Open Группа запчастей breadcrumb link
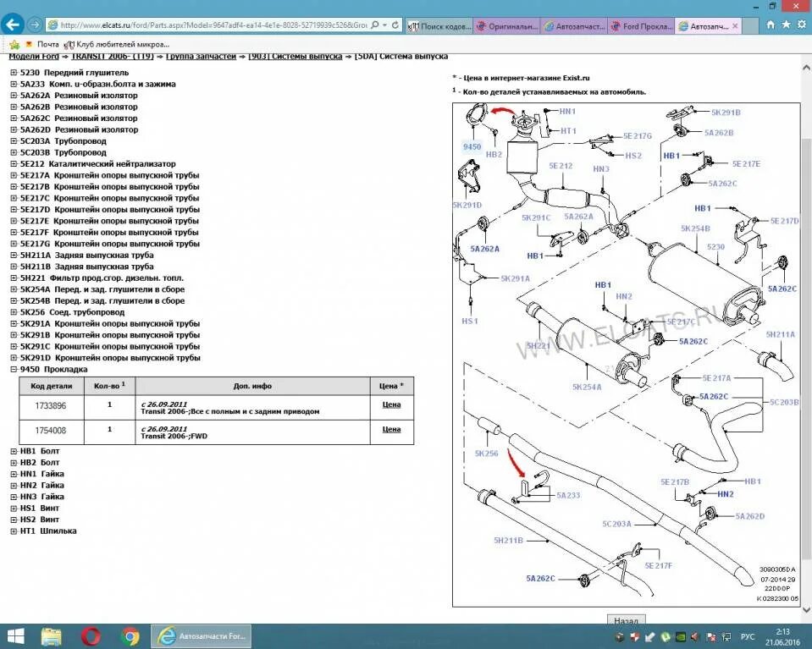This screenshot has width=812, height=649. (x=201, y=57)
